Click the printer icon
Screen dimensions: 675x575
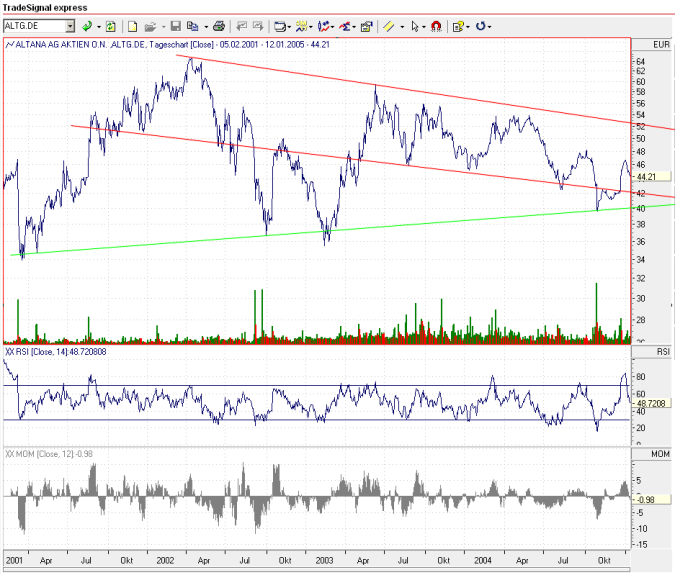click(218, 26)
